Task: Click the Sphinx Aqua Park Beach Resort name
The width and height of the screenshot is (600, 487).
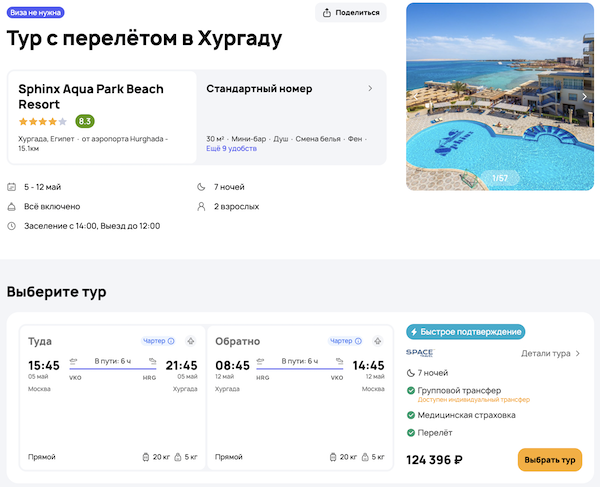Action: (x=90, y=96)
